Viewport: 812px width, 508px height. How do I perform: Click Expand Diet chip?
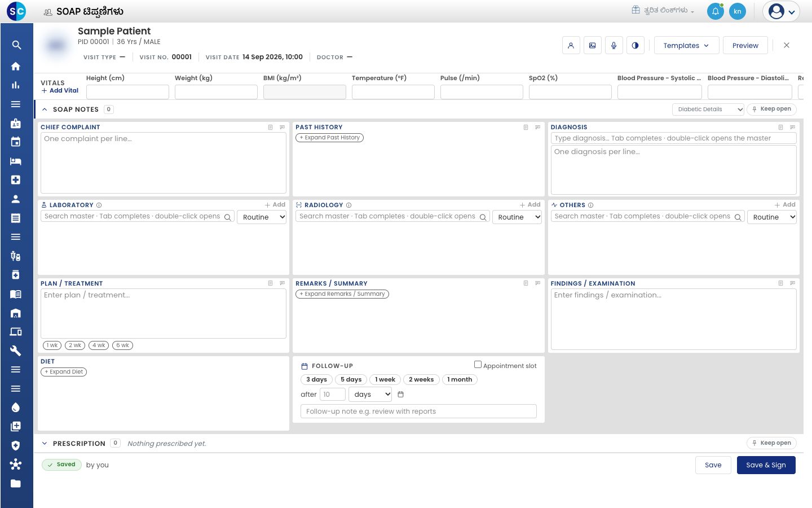click(64, 372)
